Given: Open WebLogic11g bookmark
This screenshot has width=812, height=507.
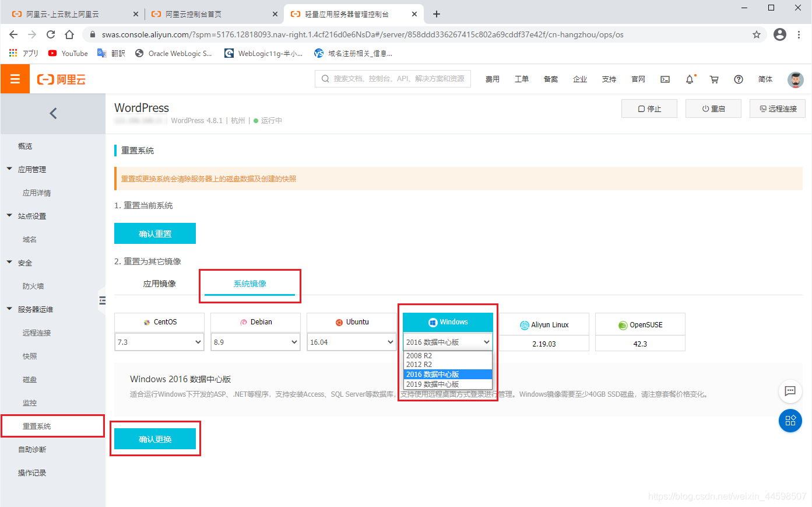Looking at the screenshot, I should [x=264, y=53].
